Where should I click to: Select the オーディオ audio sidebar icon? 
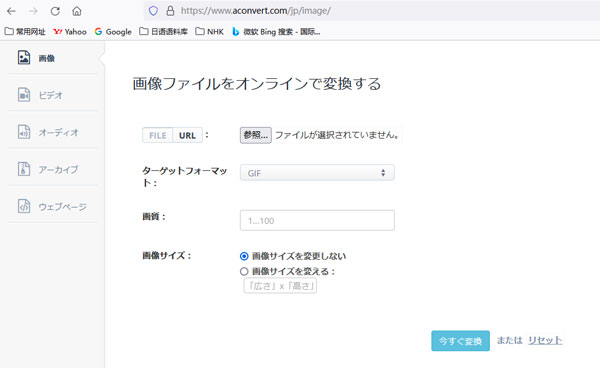click(x=24, y=132)
